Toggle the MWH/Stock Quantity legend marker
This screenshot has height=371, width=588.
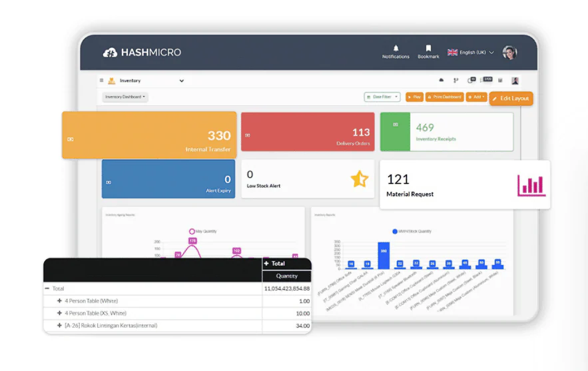click(394, 231)
